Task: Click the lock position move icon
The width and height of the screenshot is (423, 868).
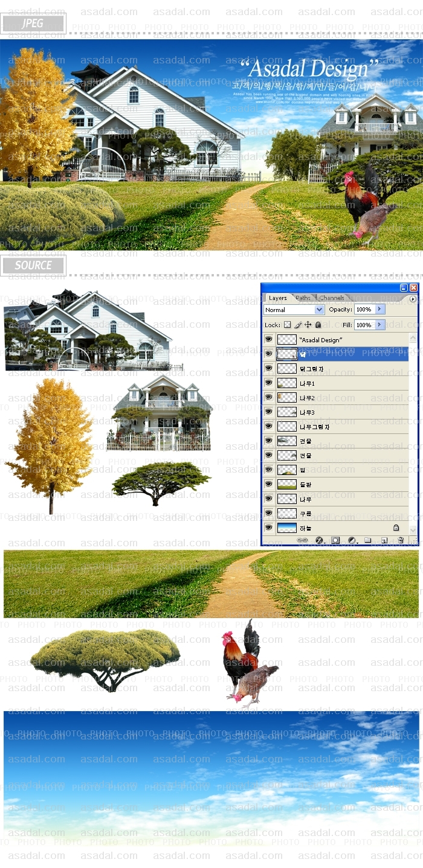Action: pos(308,325)
